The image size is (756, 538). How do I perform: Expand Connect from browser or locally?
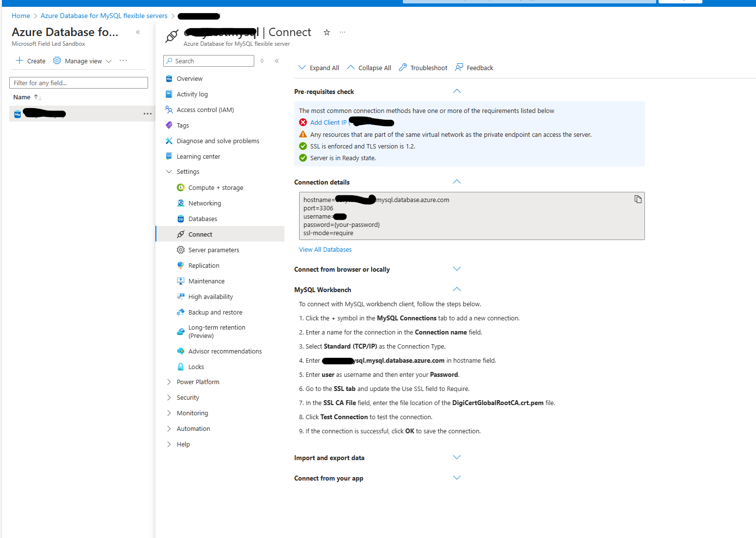[x=457, y=269]
